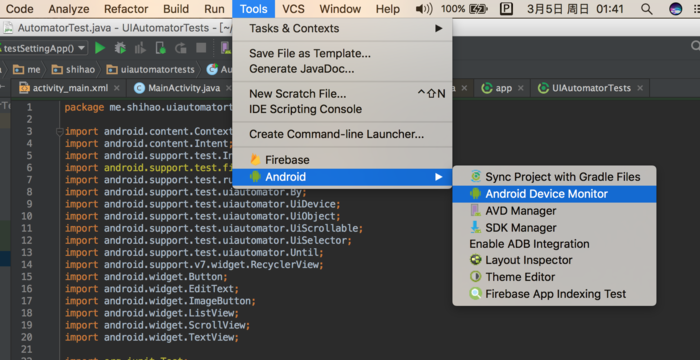Click the Gradle sync icon in the submenu
The height and width of the screenshot is (360, 700).
(x=476, y=176)
